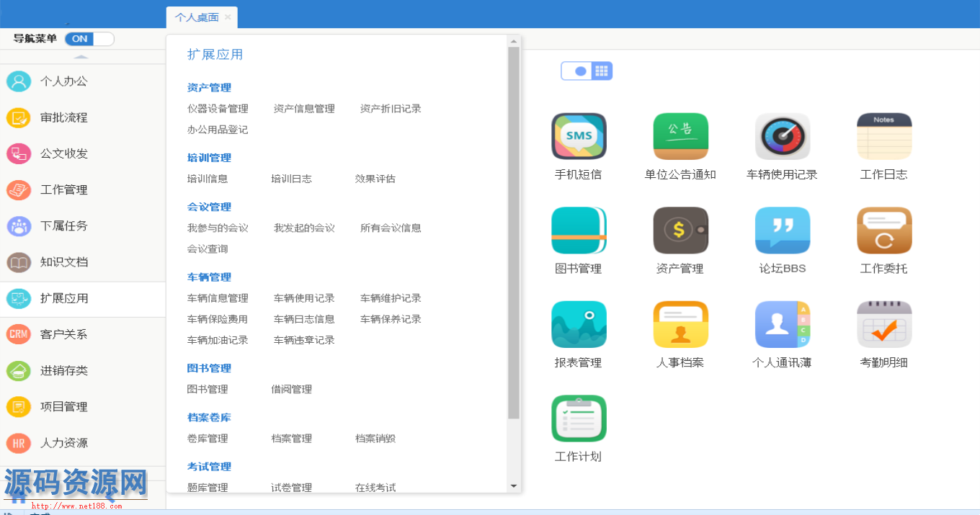Launch the 车辆使用记录 gauge icon
980x515 pixels.
782,136
